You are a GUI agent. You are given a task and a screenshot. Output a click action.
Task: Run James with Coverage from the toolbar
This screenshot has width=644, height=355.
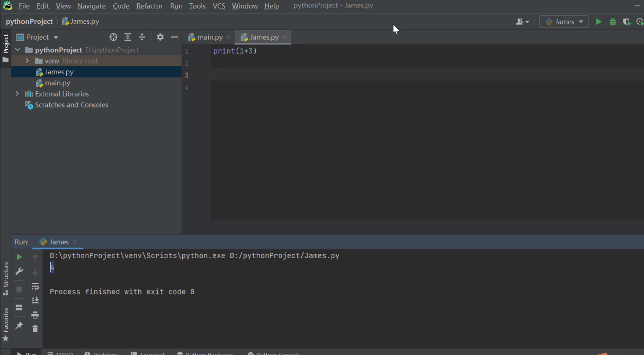(x=627, y=22)
